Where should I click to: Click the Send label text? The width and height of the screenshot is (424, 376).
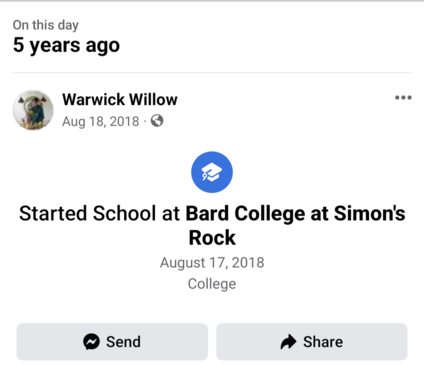tap(123, 342)
